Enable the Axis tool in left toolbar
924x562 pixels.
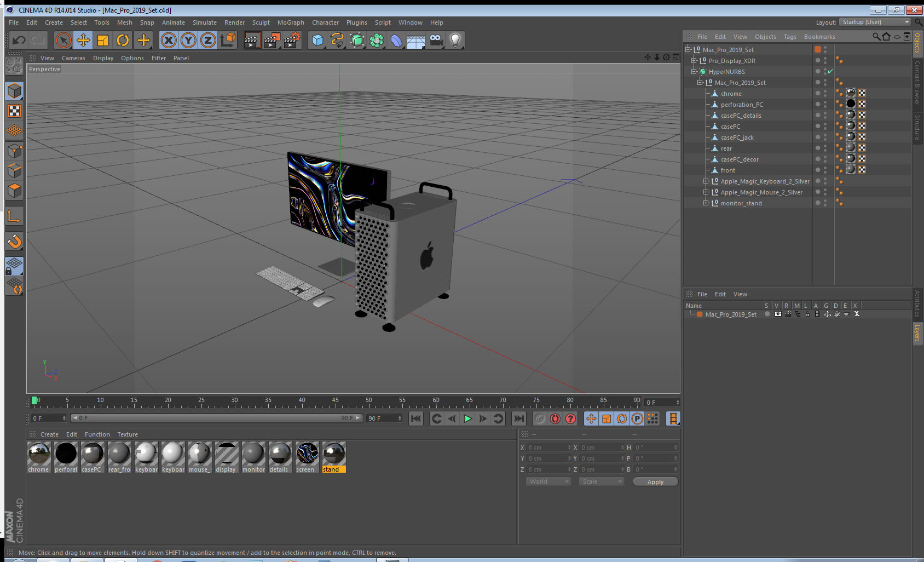[x=14, y=216]
